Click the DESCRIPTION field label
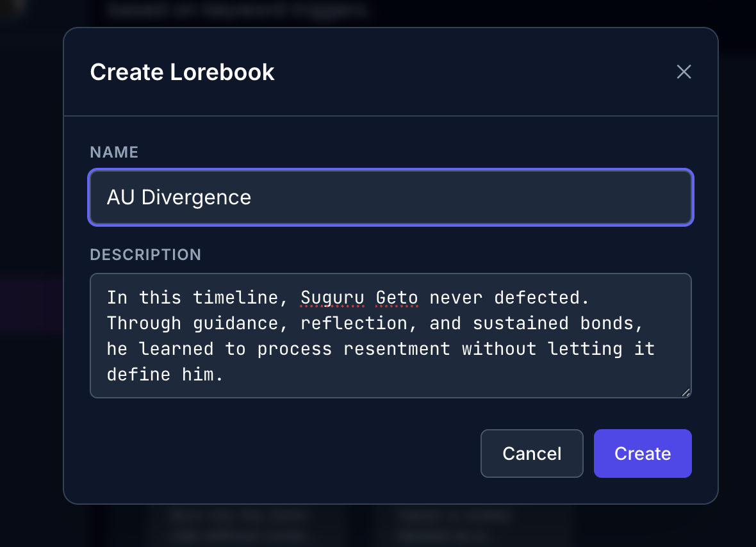The height and width of the screenshot is (547, 756). tap(145, 254)
